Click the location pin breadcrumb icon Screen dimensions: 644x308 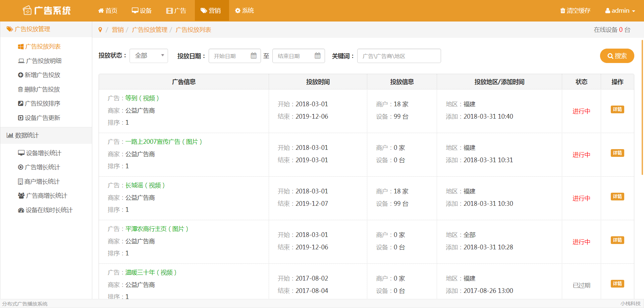(100, 30)
